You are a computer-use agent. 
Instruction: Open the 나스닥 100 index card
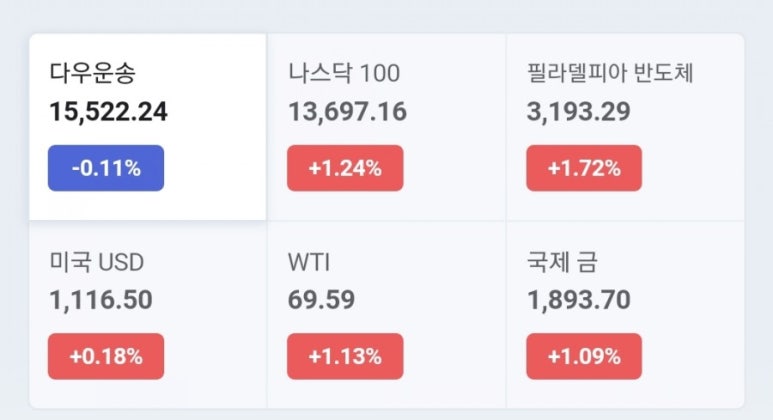tap(386, 127)
